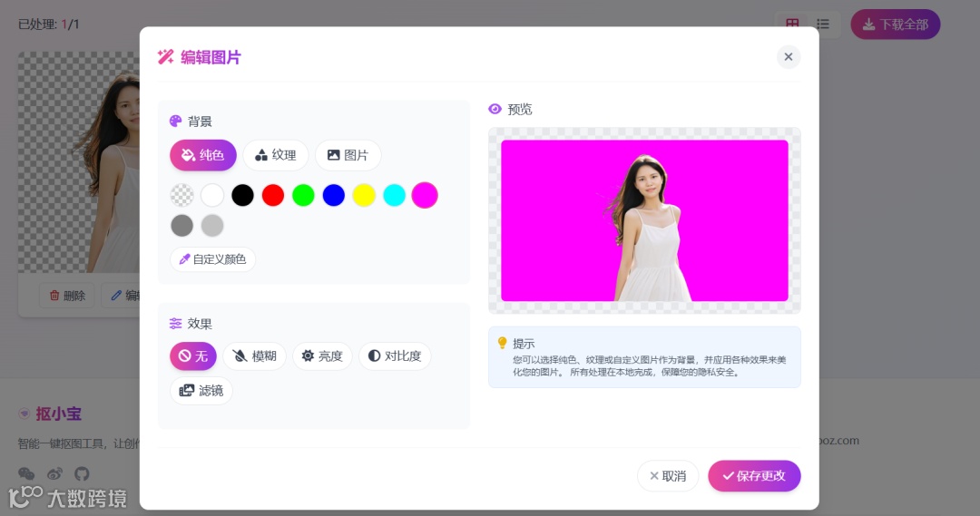Choose the black color swatch

click(242, 195)
